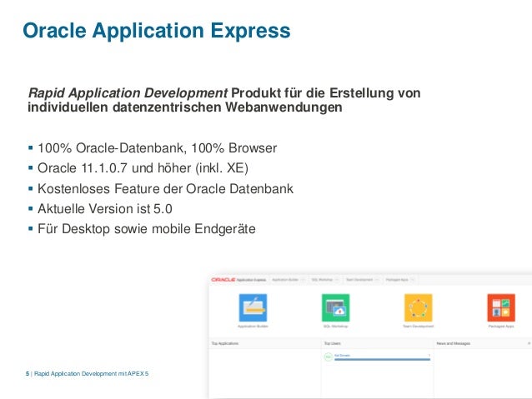The height and width of the screenshot is (399, 532).
Task: Click the blue usage bar under Top Users
Action: click(383, 359)
